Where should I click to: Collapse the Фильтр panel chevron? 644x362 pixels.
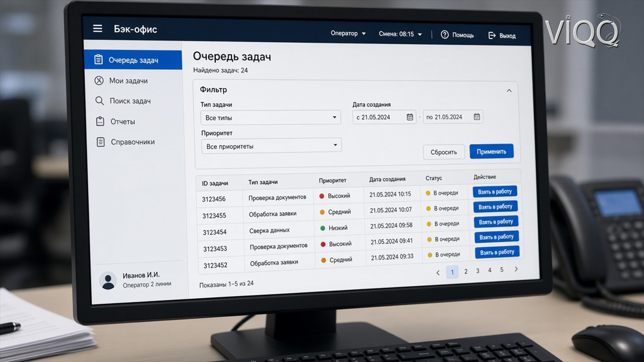pyautogui.click(x=509, y=90)
